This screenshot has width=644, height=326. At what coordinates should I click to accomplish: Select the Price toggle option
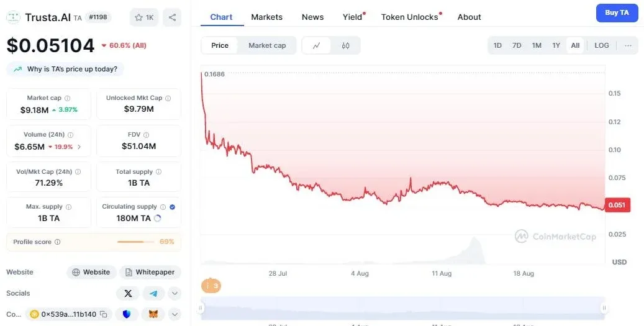pos(220,45)
